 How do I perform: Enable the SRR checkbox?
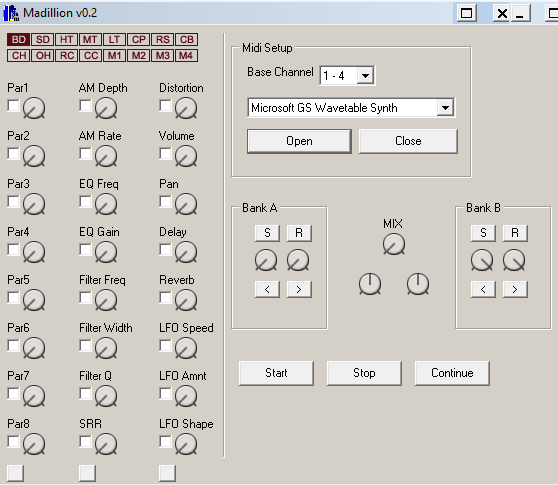85,442
